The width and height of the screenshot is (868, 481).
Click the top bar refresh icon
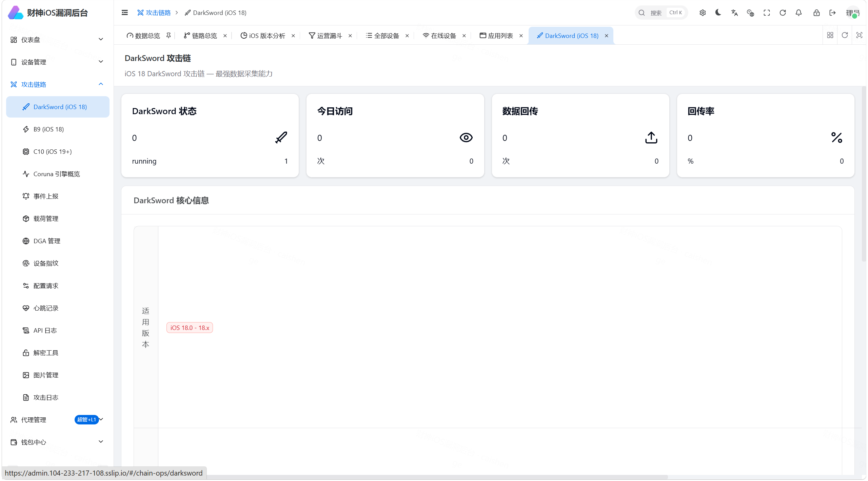[783, 13]
